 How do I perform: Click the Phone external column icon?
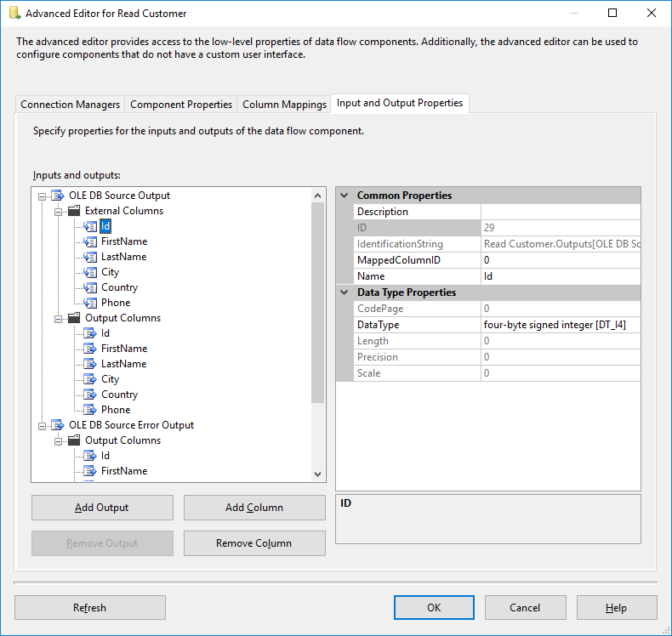90,303
